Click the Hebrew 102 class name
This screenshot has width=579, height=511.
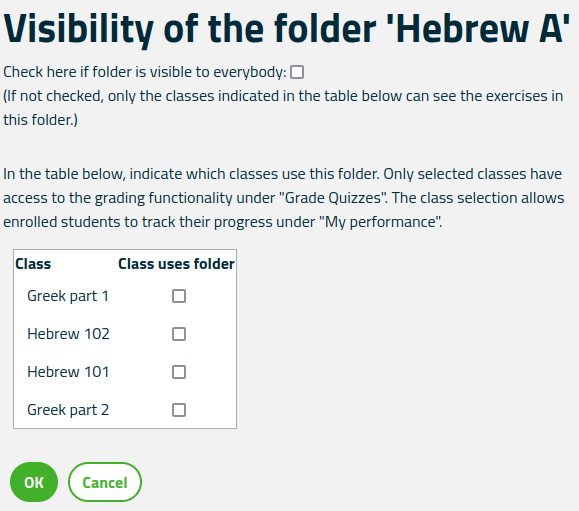(x=68, y=334)
